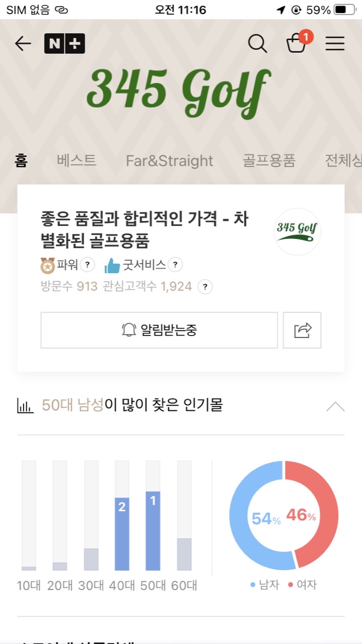362x644 pixels.
Task: Open the N+ membership icon
Action: (64, 44)
